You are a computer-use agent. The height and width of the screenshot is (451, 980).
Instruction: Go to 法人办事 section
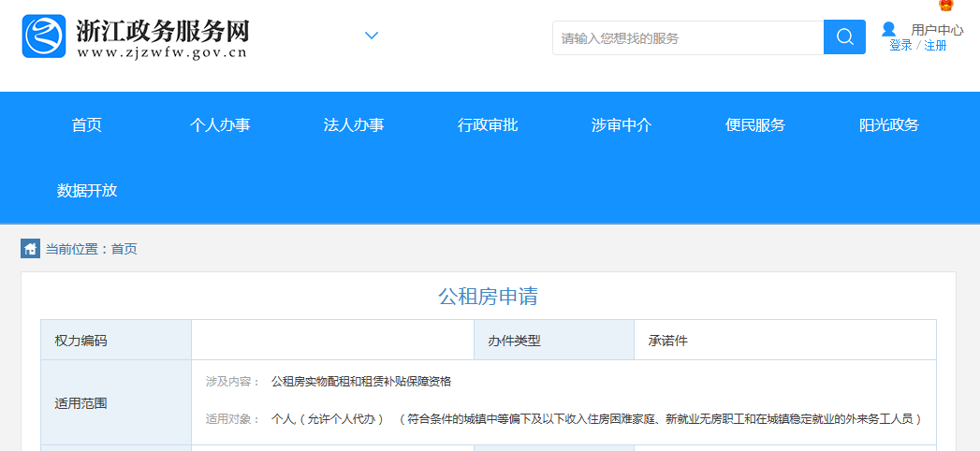[354, 125]
